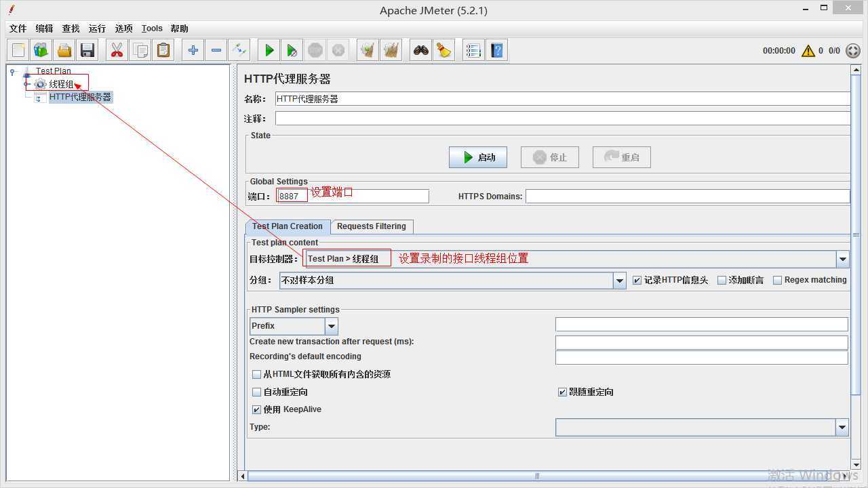
Task: Open the Function Helper list icon
Action: click(x=474, y=50)
